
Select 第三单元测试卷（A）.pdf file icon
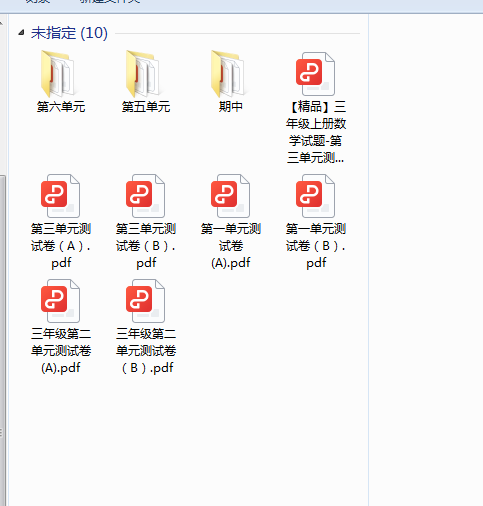coord(60,196)
